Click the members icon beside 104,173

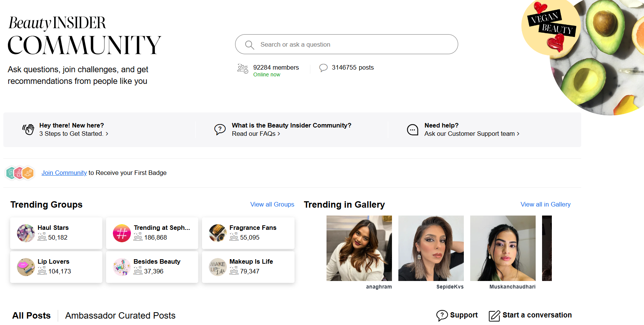pyautogui.click(x=42, y=271)
